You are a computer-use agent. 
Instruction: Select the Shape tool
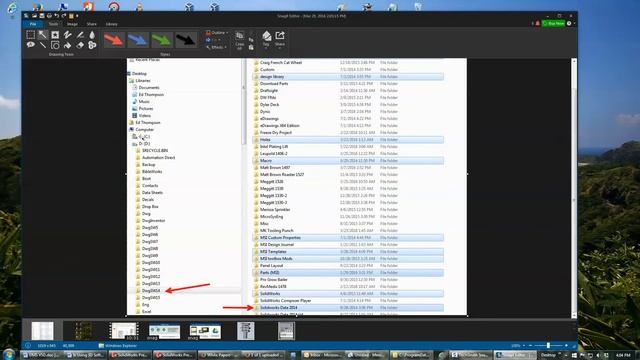(x=55, y=45)
